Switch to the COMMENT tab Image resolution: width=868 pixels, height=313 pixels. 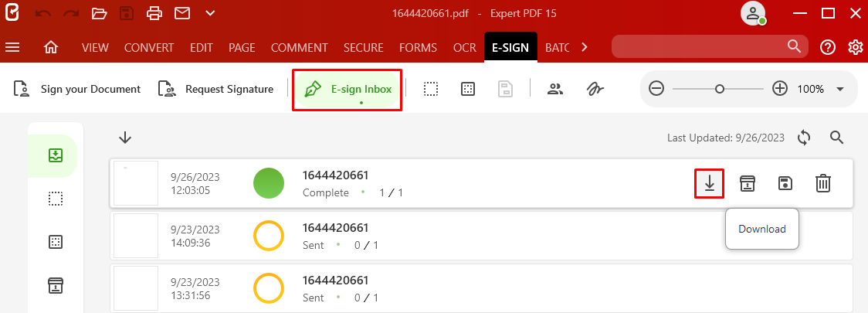pyautogui.click(x=300, y=48)
